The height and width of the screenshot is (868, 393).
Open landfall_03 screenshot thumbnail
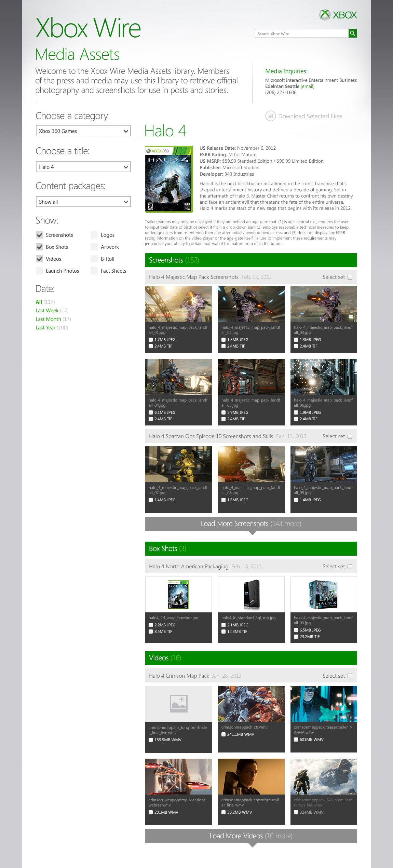point(324,304)
